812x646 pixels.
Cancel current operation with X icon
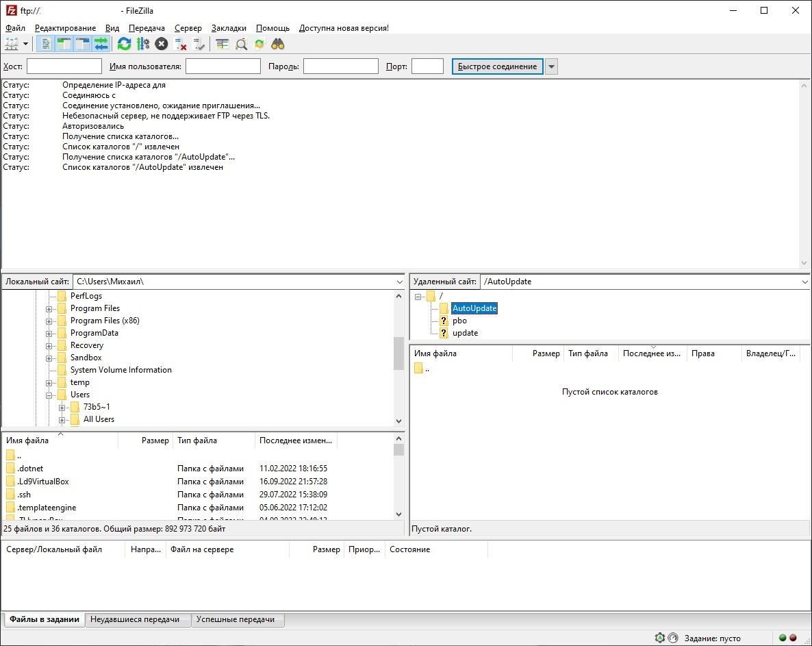click(161, 44)
